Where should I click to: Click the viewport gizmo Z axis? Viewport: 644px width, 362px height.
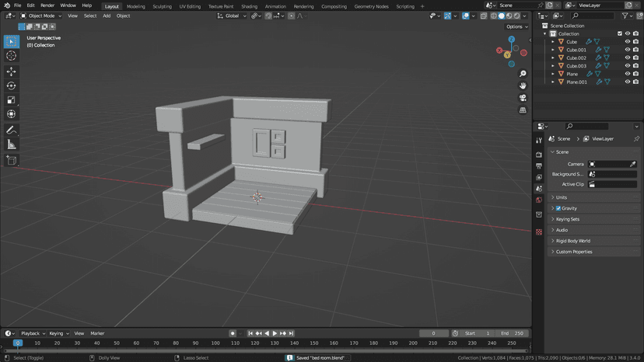tap(511, 40)
